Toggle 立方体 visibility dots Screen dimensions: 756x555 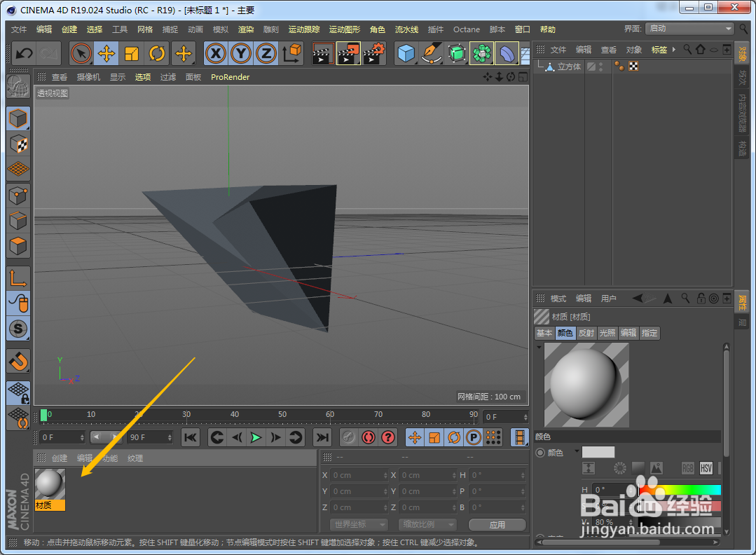click(x=600, y=67)
